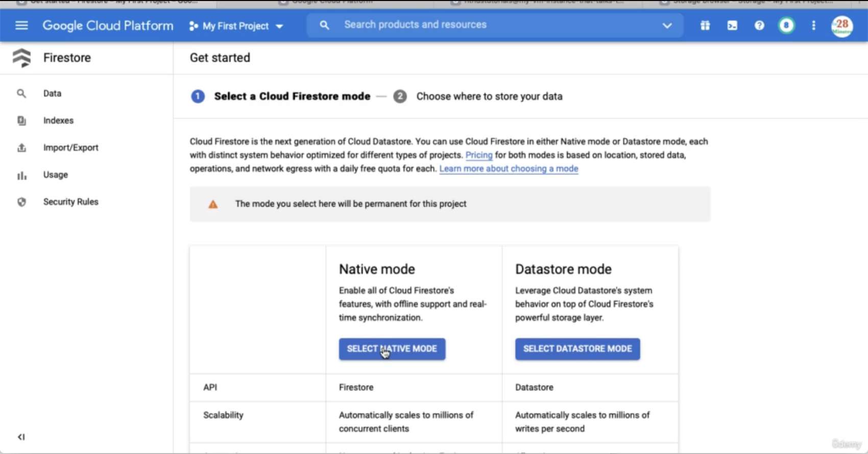Select the Select a Cloud Firestore mode step
This screenshot has width=868, height=454.
[x=292, y=96]
